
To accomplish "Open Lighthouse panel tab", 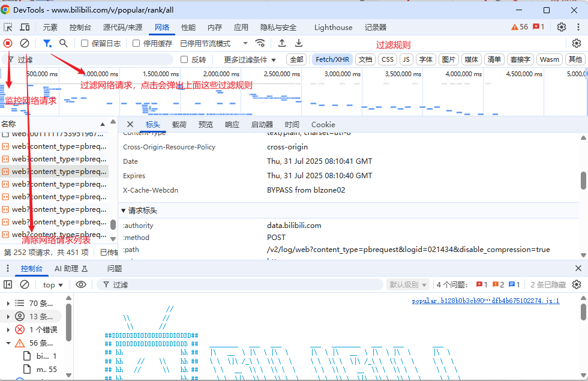I will (x=333, y=28).
